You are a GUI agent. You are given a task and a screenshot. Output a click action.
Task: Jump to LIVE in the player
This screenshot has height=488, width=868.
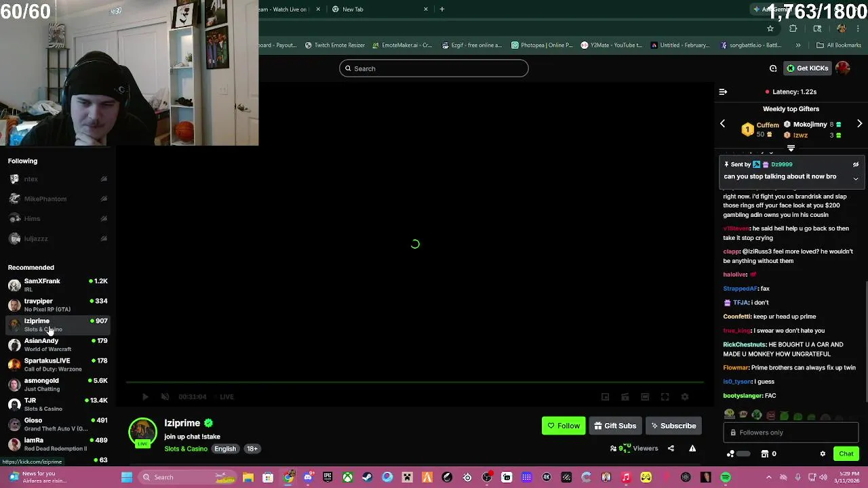[226, 396]
